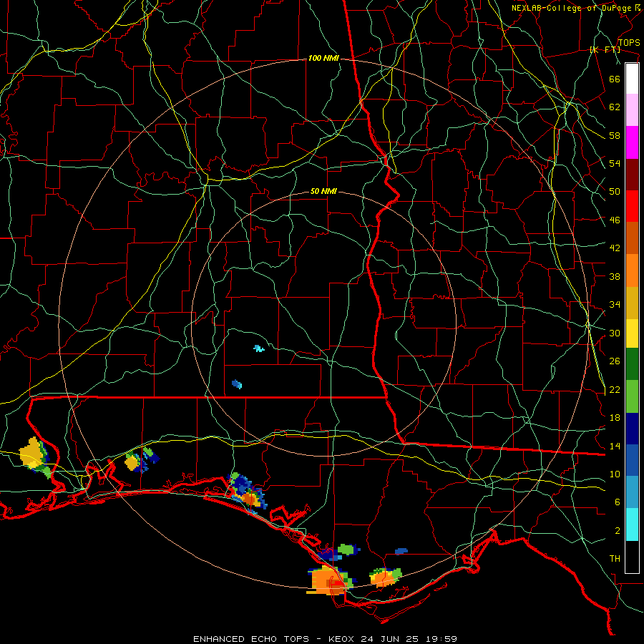Viewport: 644px width, 644px height.
Task: Click the bright yellow legend swatch
Action: (x=632, y=333)
